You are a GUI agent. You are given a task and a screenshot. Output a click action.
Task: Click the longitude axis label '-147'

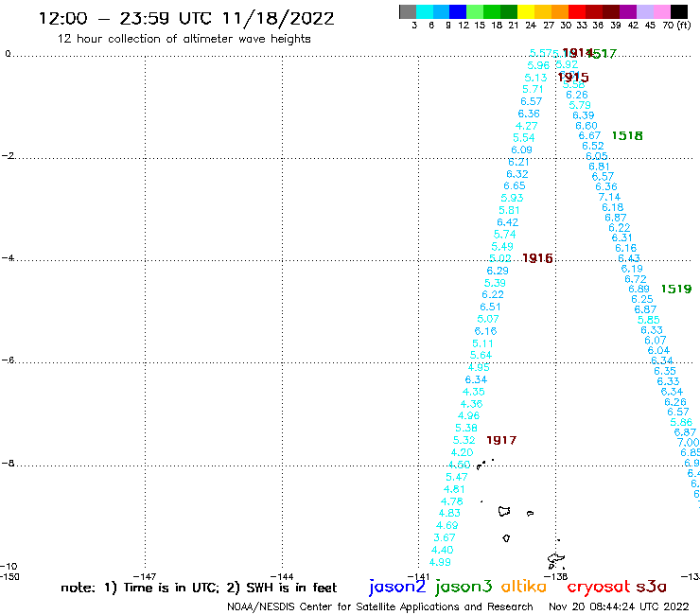145,576
